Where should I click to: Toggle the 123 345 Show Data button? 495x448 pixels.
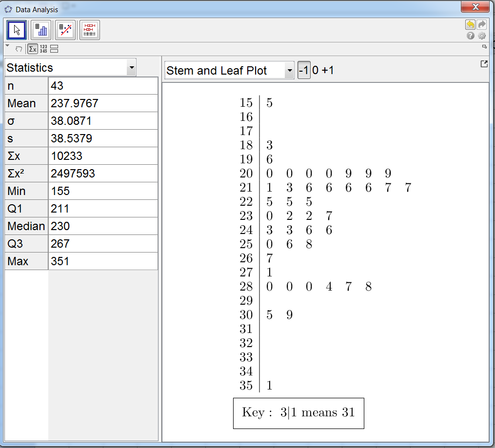pos(43,49)
